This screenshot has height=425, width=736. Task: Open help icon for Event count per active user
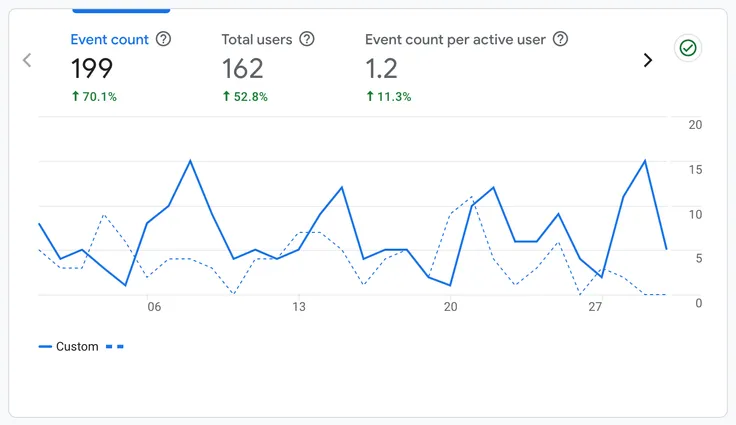click(x=561, y=40)
